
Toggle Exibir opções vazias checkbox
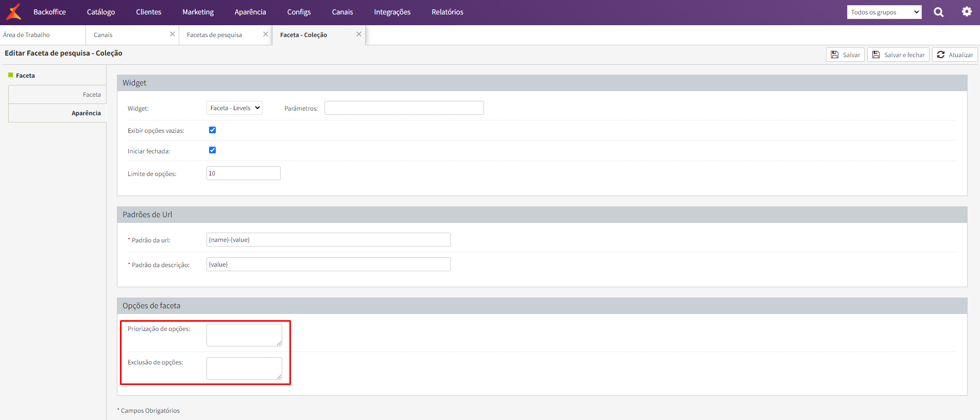click(x=212, y=130)
